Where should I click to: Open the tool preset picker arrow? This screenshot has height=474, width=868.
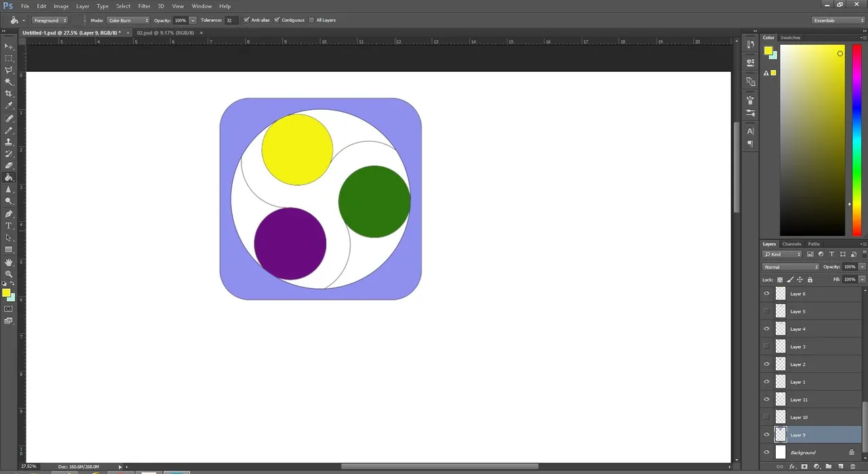click(24, 20)
